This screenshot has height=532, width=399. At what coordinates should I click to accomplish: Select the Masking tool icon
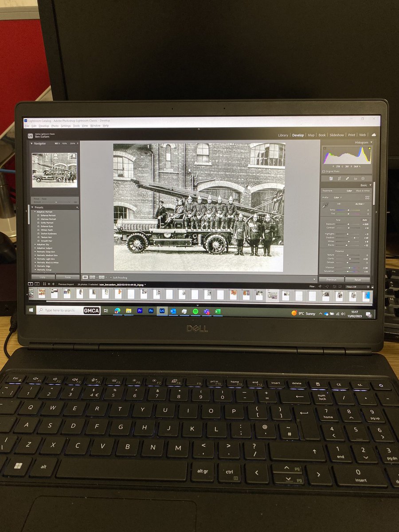pyautogui.click(x=363, y=178)
